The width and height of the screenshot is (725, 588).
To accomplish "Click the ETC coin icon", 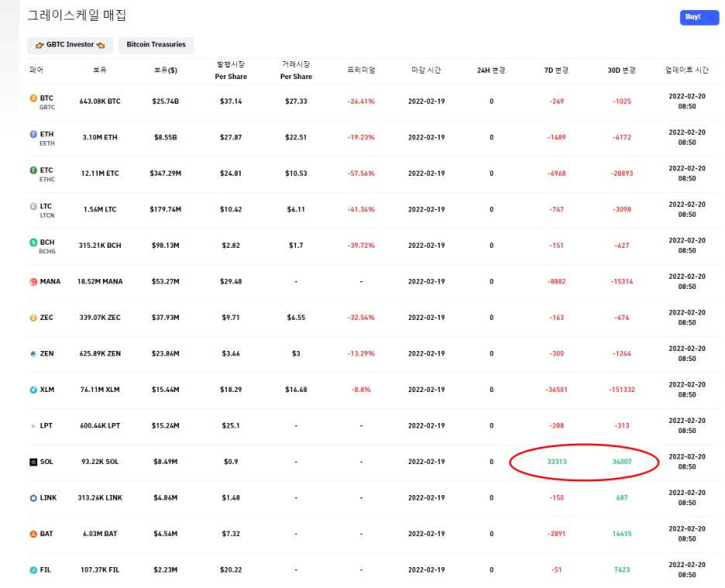I will [33, 170].
